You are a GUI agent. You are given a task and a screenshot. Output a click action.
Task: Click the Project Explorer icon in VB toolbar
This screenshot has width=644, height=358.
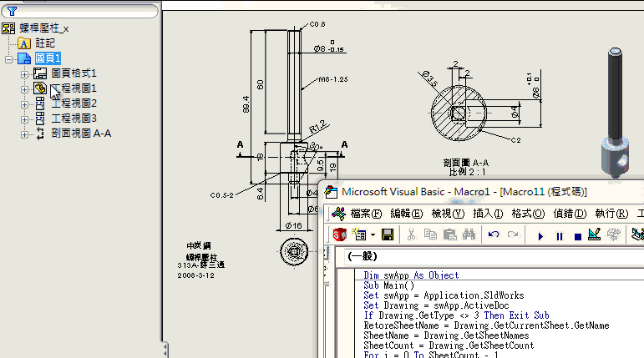(637, 234)
